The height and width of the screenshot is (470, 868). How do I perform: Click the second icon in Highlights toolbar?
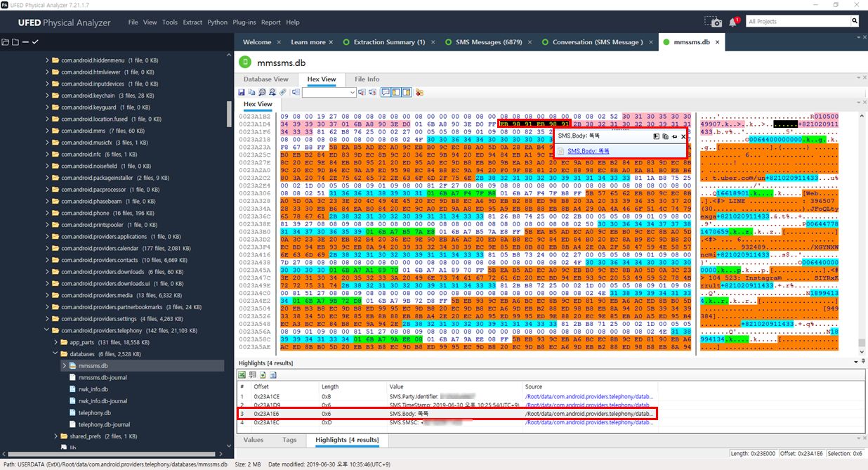click(252, 374)
